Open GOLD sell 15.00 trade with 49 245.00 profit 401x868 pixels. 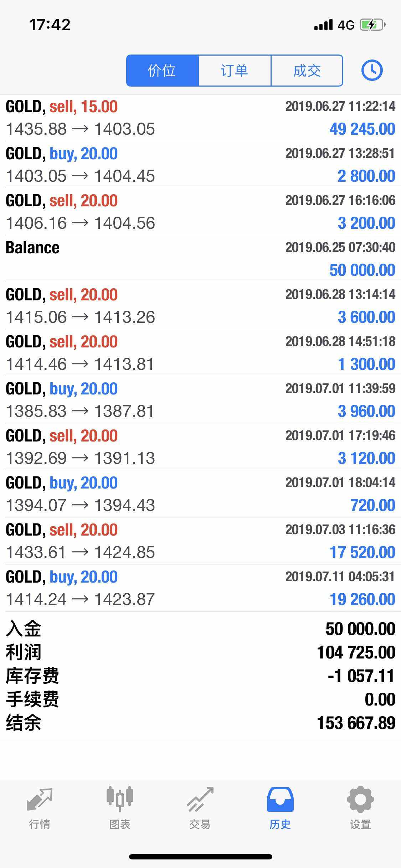[200, 118]
